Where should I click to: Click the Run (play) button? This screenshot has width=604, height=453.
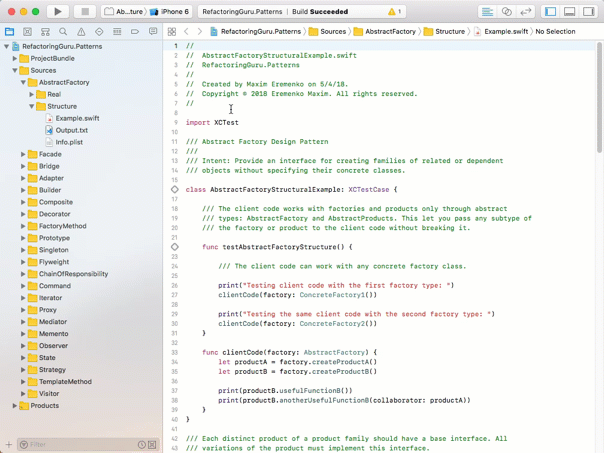[57, 12]
